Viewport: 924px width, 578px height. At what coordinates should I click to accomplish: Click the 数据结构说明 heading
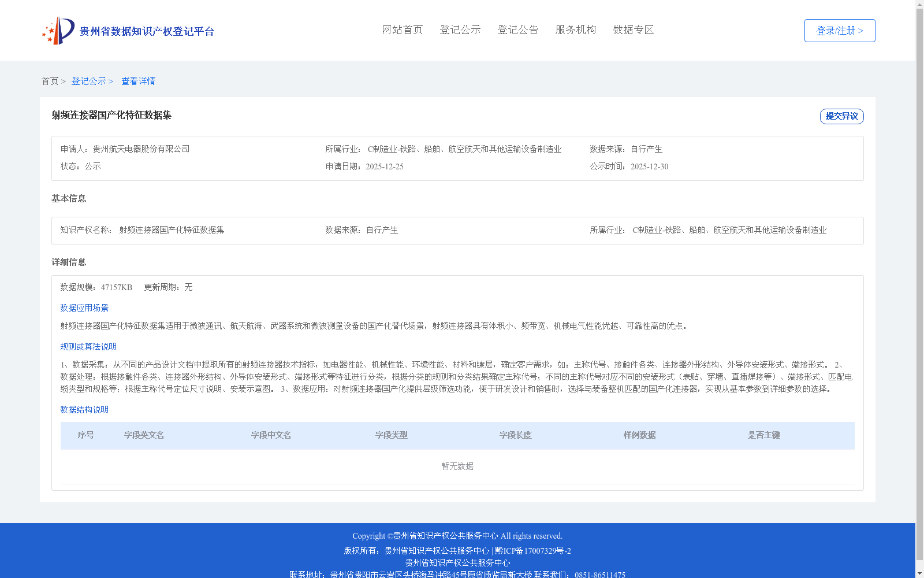(84, 410)
